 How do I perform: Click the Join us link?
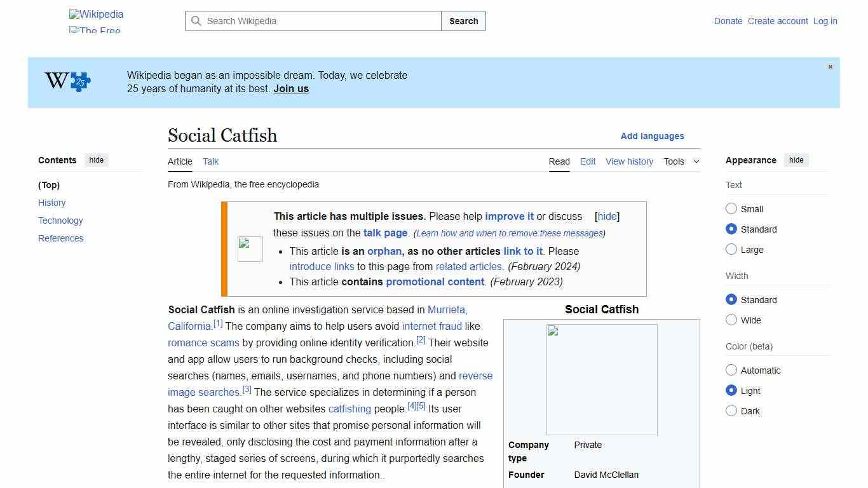[290, 88]
